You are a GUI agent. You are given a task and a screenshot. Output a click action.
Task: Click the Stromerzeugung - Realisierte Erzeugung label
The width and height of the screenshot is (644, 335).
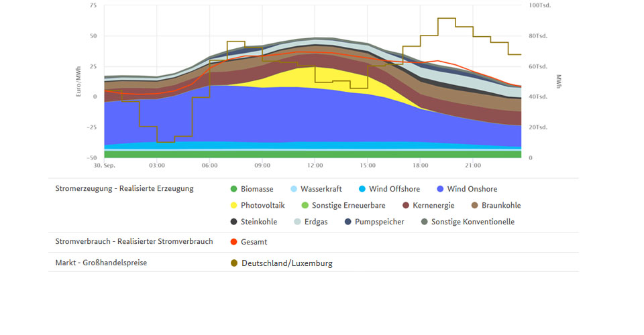(x=124, y=188)
